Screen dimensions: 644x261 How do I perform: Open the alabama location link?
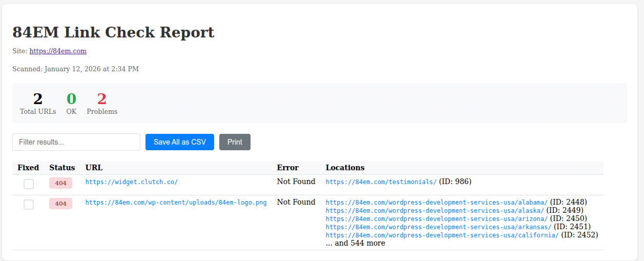point(437,203)
